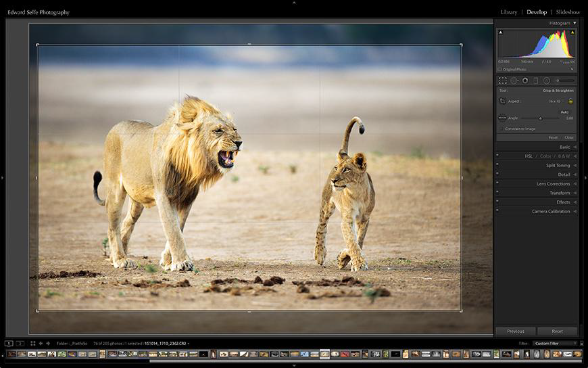588x368 pixels.
Task: Click the Crop Frame tool icon beside Aspect
Action: coord(502,101)
